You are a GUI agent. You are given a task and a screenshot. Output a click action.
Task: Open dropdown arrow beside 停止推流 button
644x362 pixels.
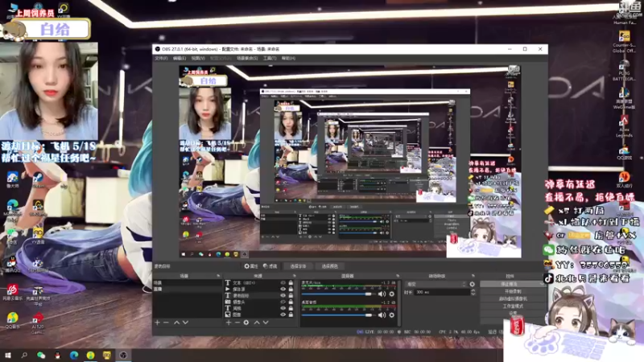542,284
